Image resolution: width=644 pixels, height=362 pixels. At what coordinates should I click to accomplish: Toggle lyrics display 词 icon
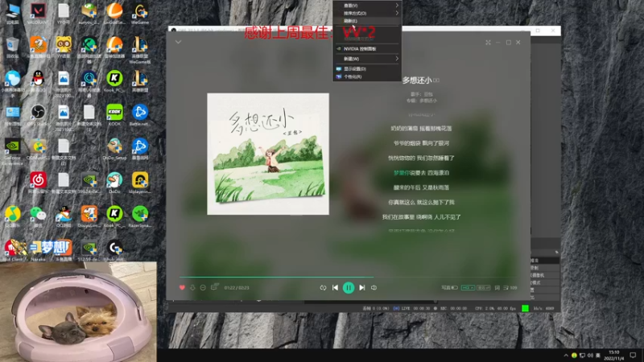pyautogui.click(x=497, y=288)
